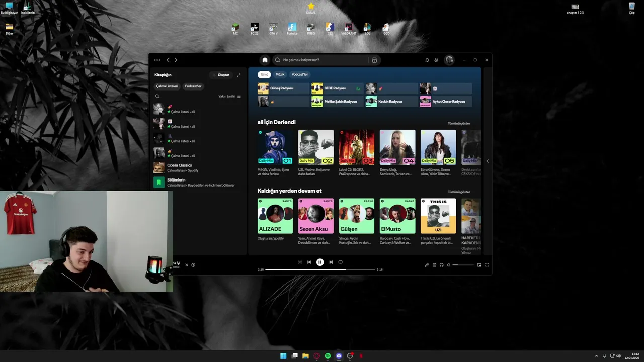Open Bölümlerin saved episodes

[x=197, y=182]
